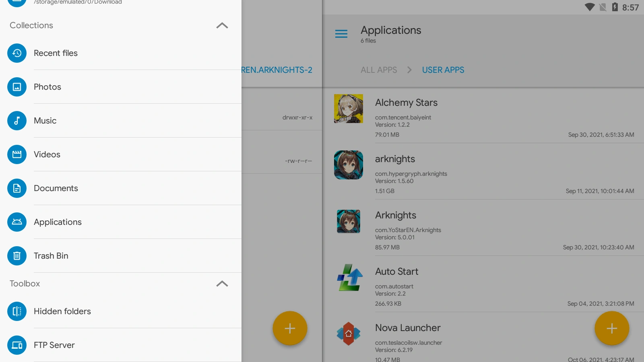Tap the Auto Start app icon

pos(349,278)
